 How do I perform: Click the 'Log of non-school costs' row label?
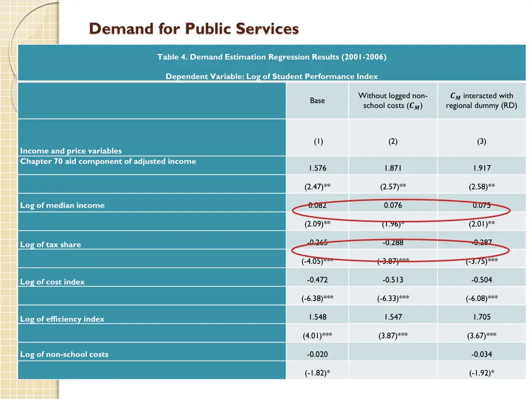pos(64,354)
